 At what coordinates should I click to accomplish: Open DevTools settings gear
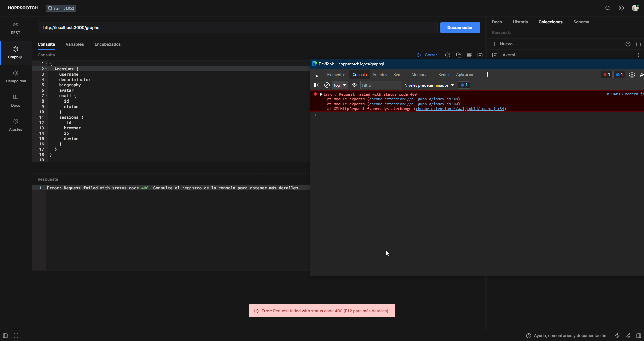(x=632, y=74)
